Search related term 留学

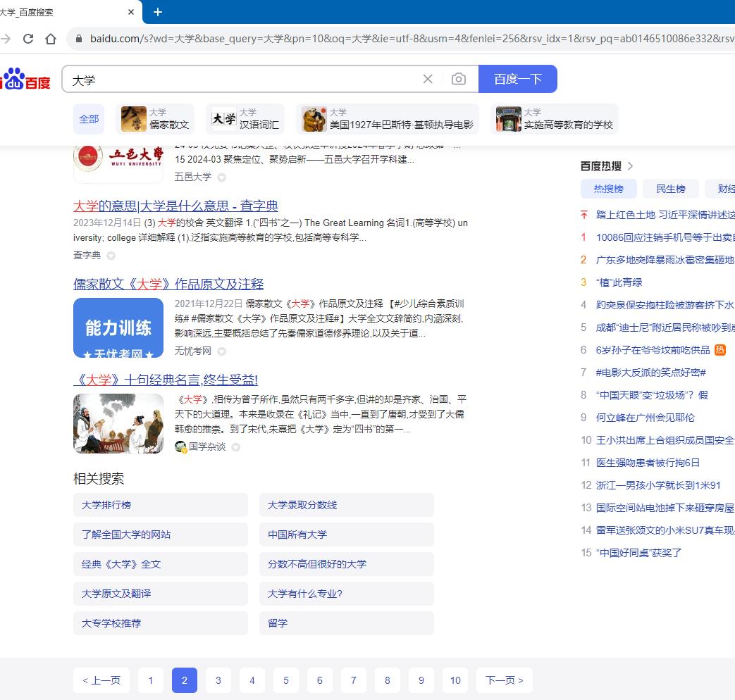point(347,623)
